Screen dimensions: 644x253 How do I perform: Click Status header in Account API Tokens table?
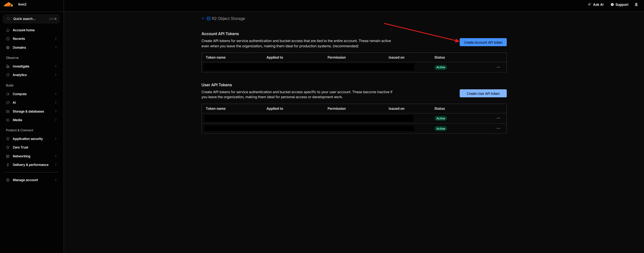click(439, 58)
